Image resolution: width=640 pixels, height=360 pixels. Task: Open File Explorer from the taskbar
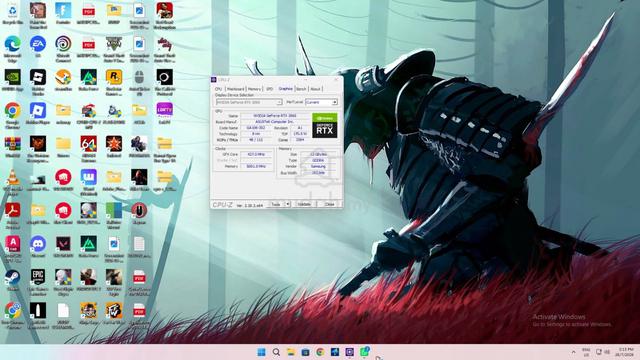coord(291,352)
